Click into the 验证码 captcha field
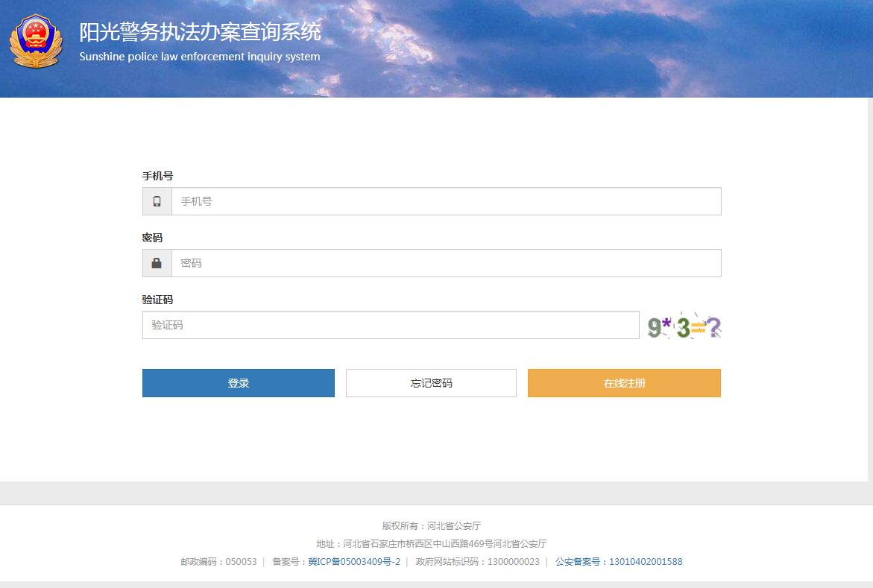Screen dimensions: 873x588 391,325
